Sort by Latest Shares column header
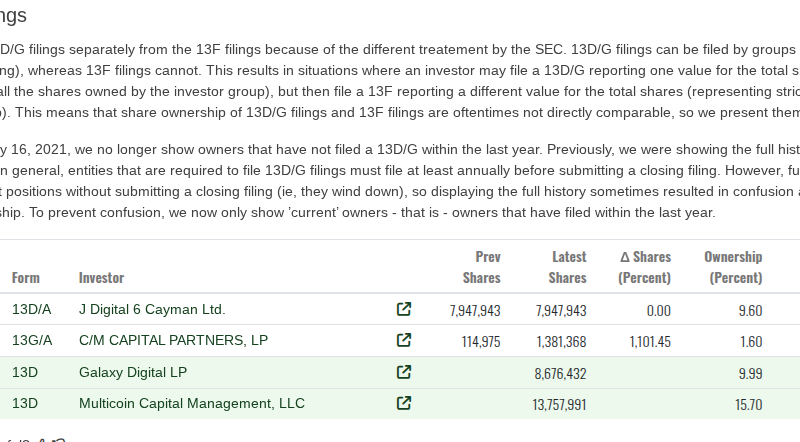 coord(567,267)
